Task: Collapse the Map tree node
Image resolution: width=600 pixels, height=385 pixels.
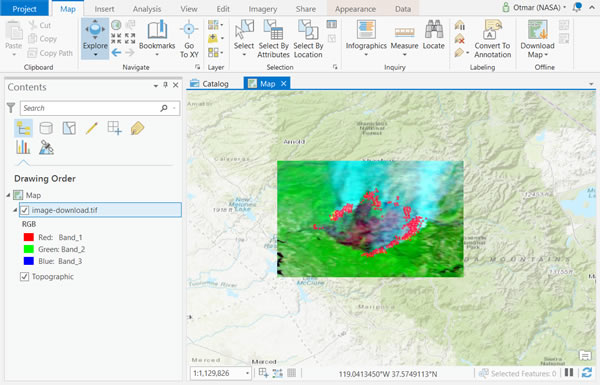Action: [x=8, y=195]
